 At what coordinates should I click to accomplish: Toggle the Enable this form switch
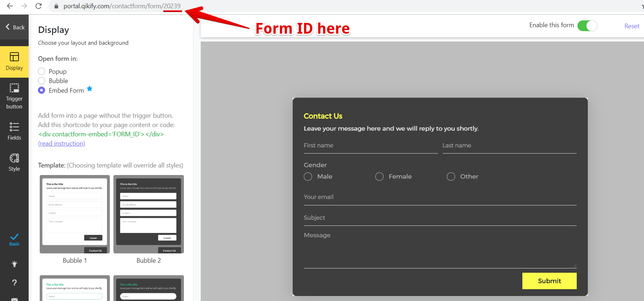tap(587, 26)
